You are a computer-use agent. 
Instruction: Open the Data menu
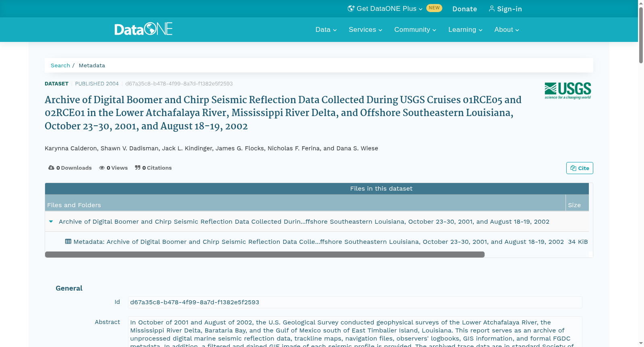[326, 30]
